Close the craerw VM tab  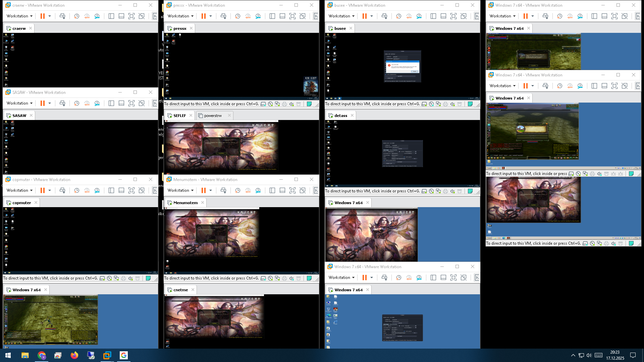point(31,28)
